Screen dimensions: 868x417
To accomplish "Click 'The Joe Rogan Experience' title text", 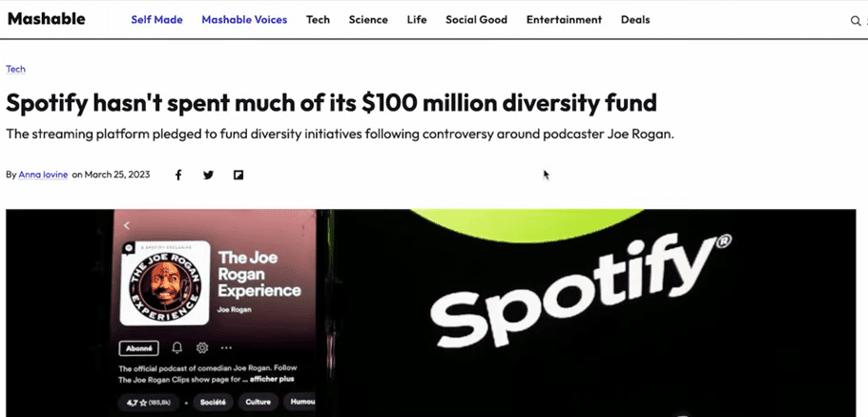I will 259,274.
